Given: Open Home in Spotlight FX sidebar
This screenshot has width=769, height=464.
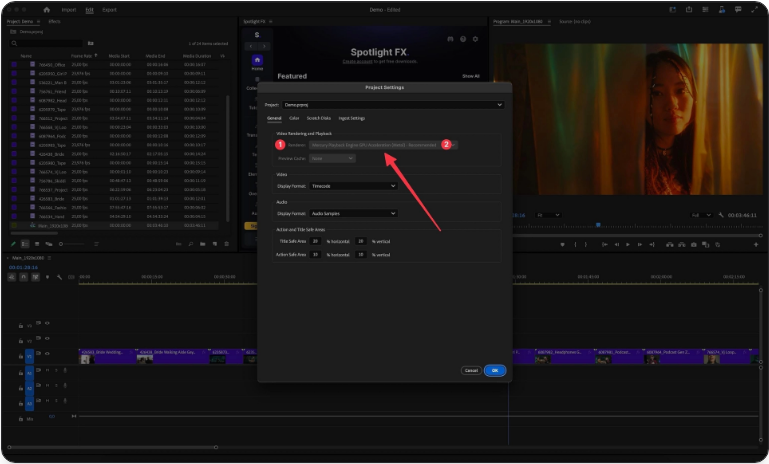Looking at the screenshot, I should [257, 60].
